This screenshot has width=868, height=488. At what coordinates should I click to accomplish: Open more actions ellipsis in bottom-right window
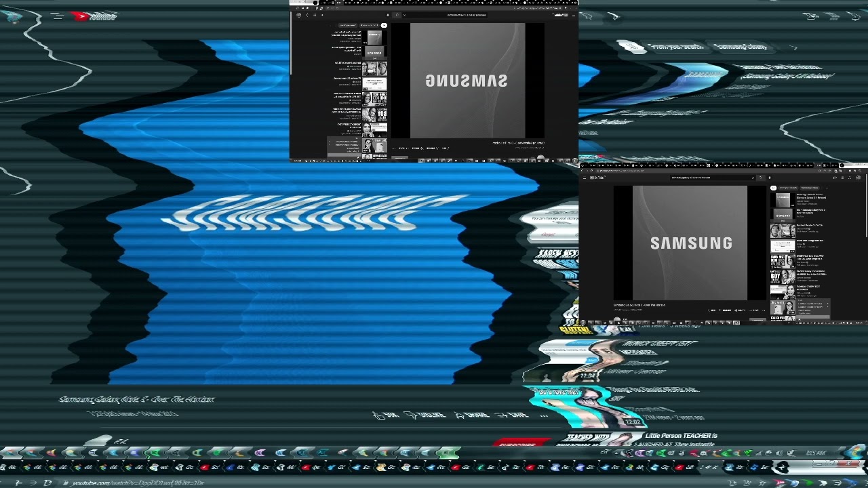[764, 310]
